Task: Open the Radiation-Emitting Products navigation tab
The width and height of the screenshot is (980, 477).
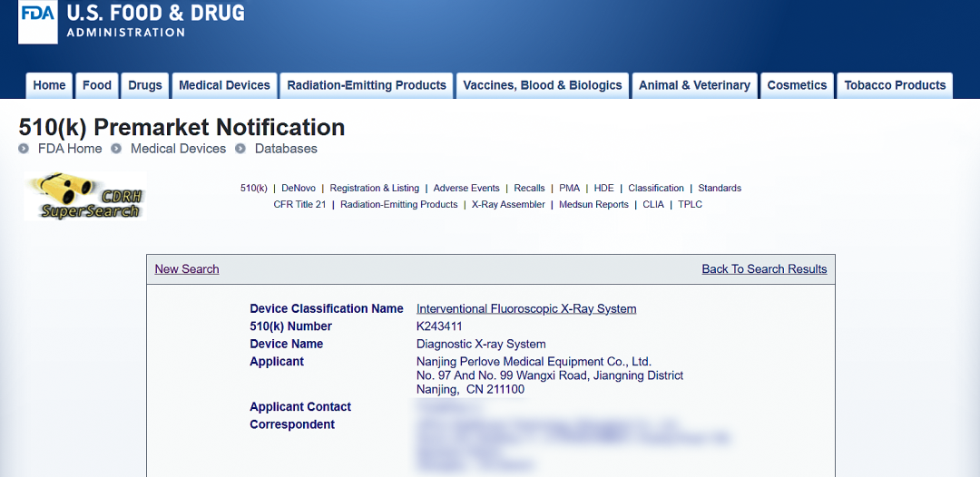Action: pyautogui.click(x=367, y=85)
